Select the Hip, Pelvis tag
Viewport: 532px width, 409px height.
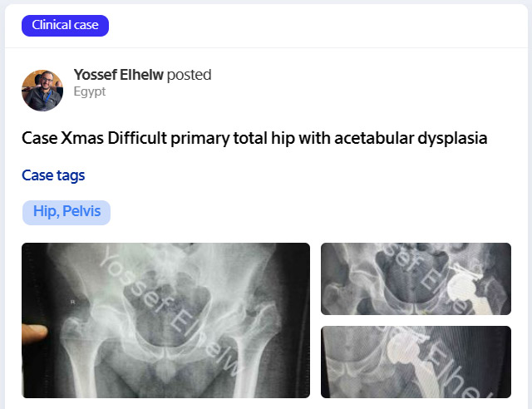(x=66, y=211)
